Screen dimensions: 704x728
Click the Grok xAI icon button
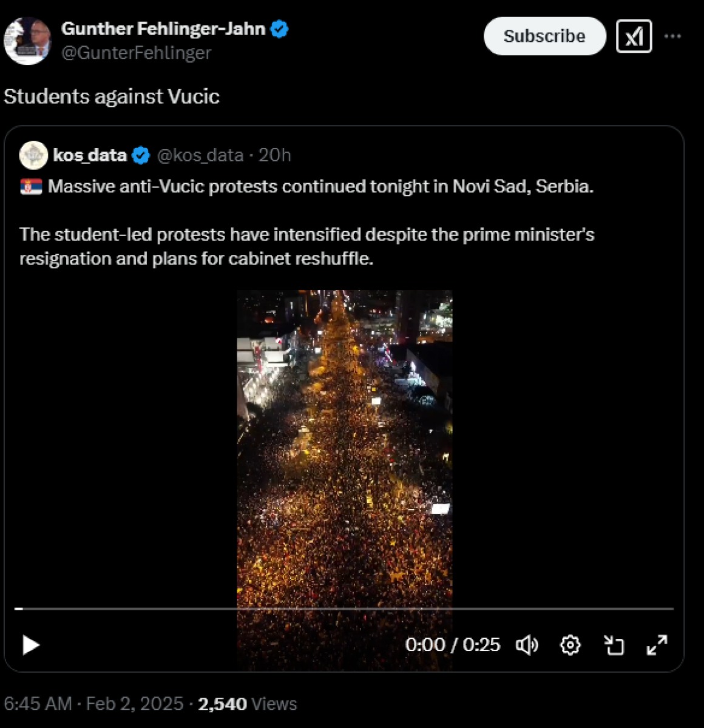pos(634,36)
